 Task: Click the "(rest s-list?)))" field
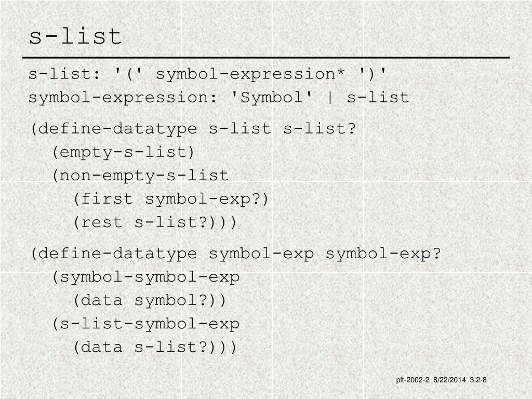click(x=155, y=222)
